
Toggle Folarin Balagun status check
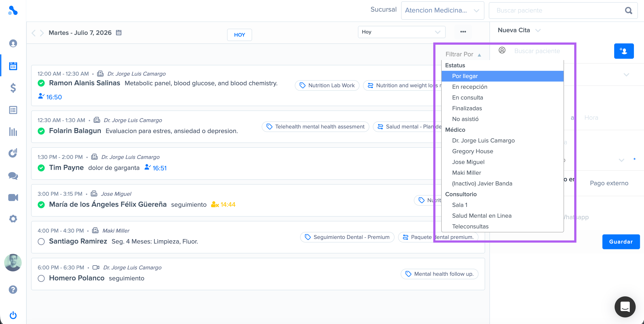[x=41, y=131]
